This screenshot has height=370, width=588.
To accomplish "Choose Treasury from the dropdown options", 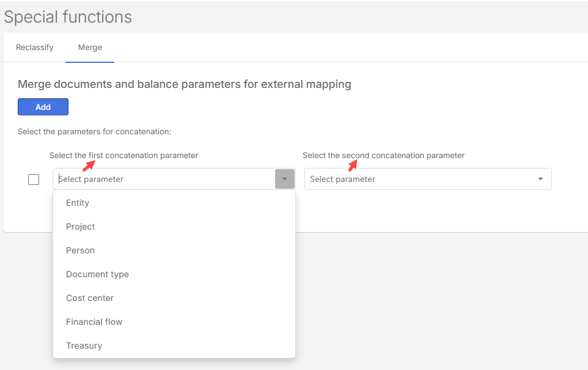I will pos(84,346).
